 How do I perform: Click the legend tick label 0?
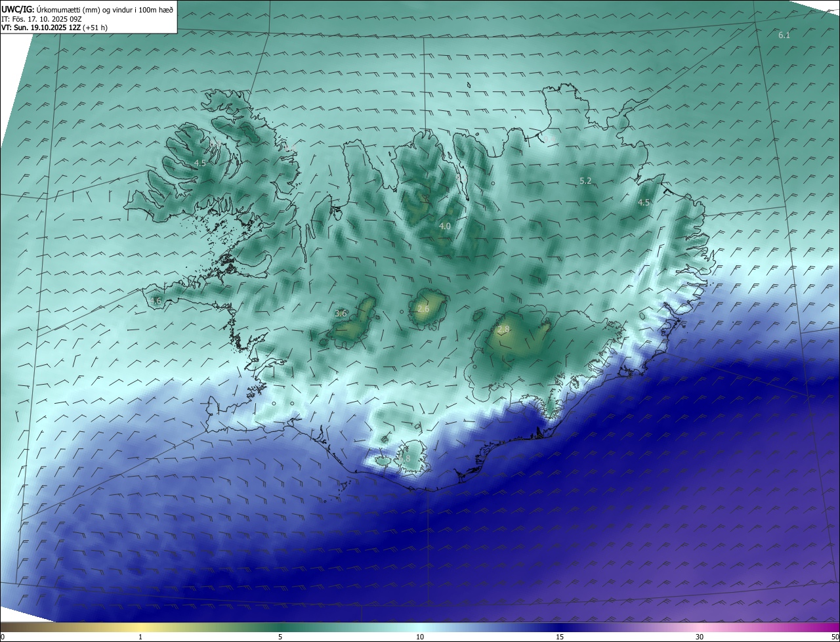pyautogui.click(x=3, y=637)
